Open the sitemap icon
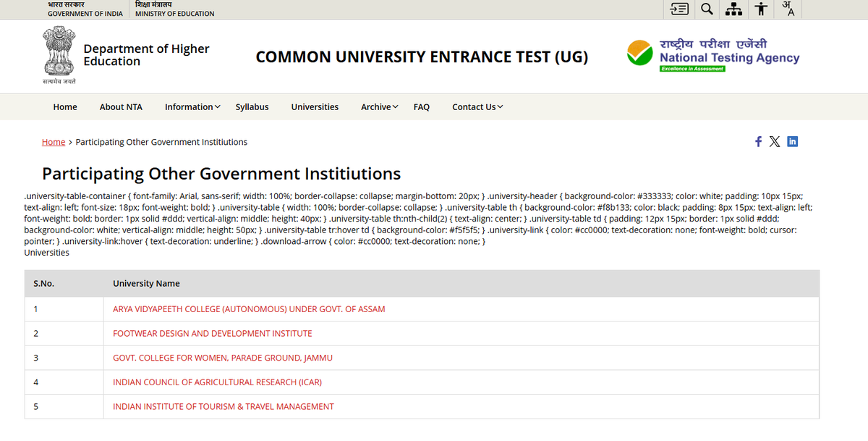 (733, 9)
